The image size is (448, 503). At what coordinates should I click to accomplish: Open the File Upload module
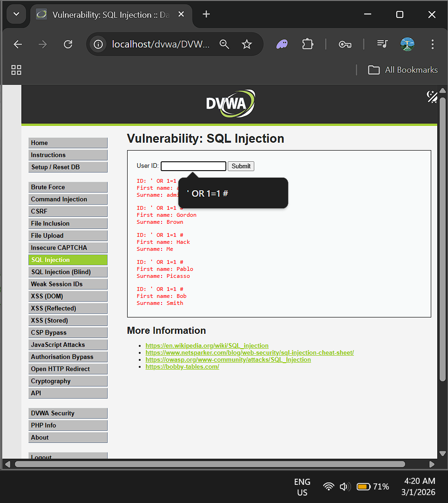click(x=68, y=236)
